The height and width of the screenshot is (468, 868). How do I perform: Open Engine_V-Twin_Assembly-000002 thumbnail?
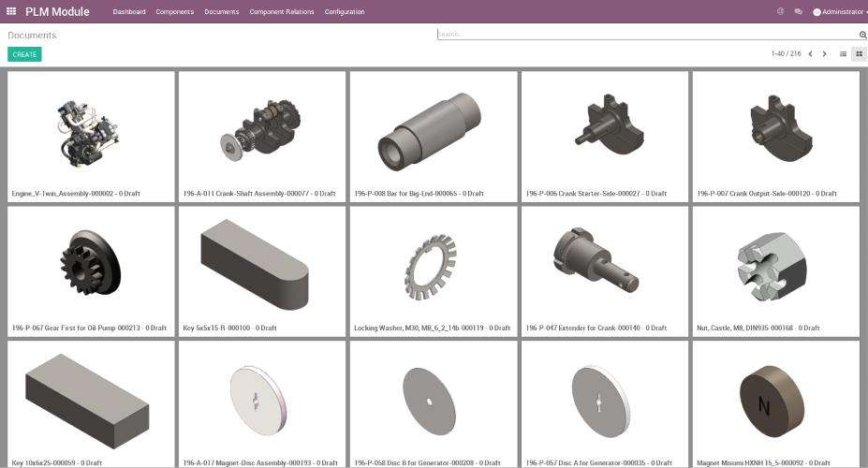(90, 134)
